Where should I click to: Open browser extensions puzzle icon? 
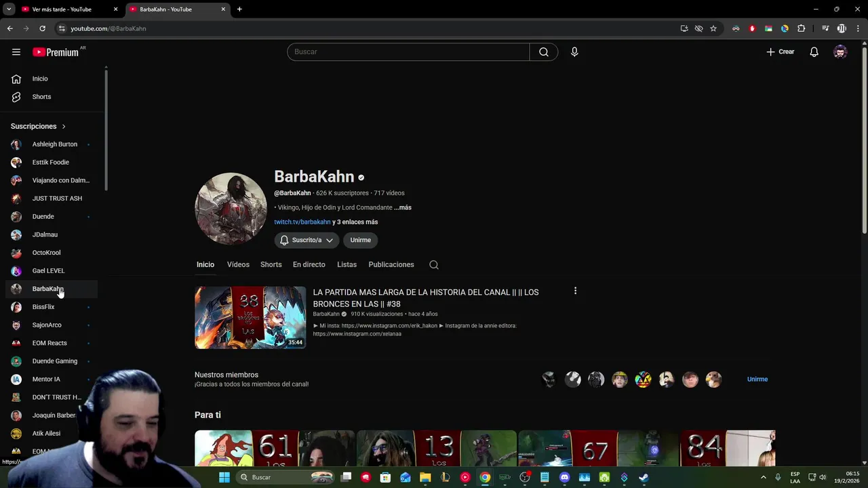click(x=801, y=28)
